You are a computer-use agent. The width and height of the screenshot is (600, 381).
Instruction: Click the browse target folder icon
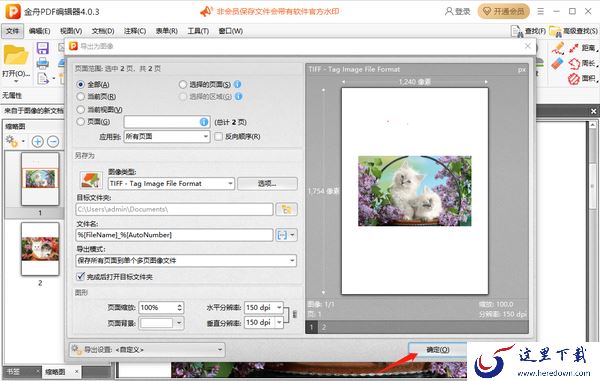click(286, 209)
